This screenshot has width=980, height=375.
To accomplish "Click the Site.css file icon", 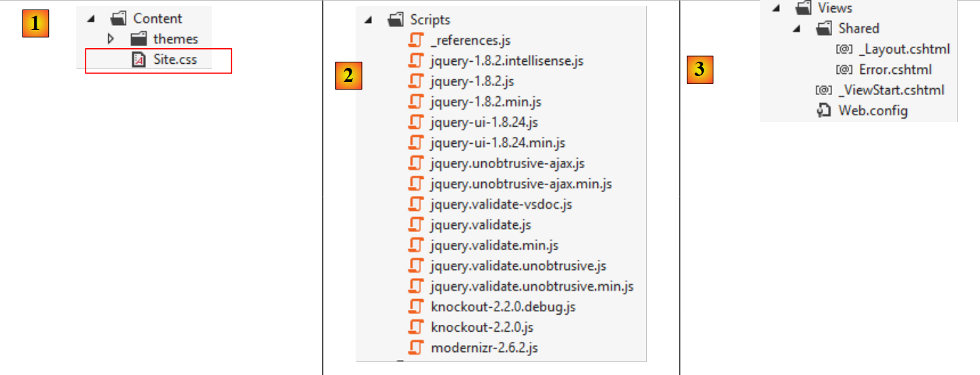I will pyautogui.click(x=138, y=60).
